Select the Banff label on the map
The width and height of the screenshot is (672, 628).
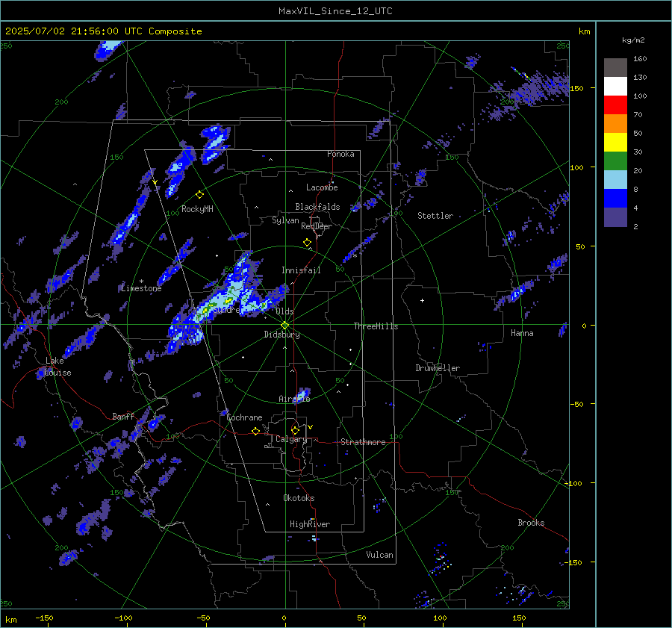coord(123,416)
